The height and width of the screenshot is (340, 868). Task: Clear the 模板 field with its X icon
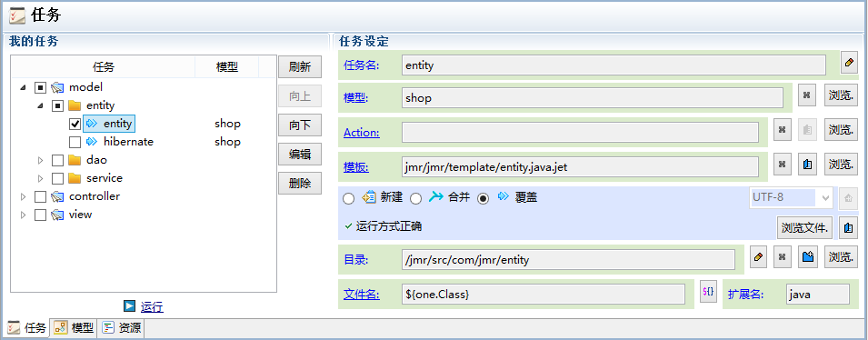tap(782, 164)
